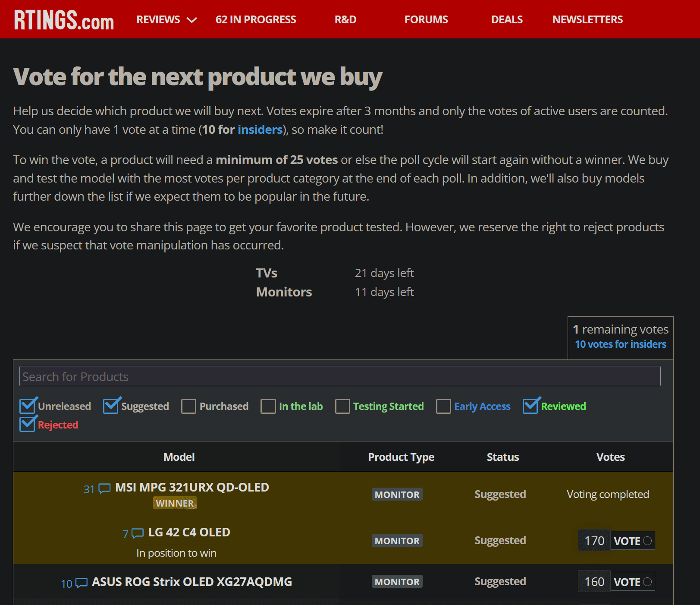
Task: Uncheck the Reviewed filter
Action: tap(530, 406)
